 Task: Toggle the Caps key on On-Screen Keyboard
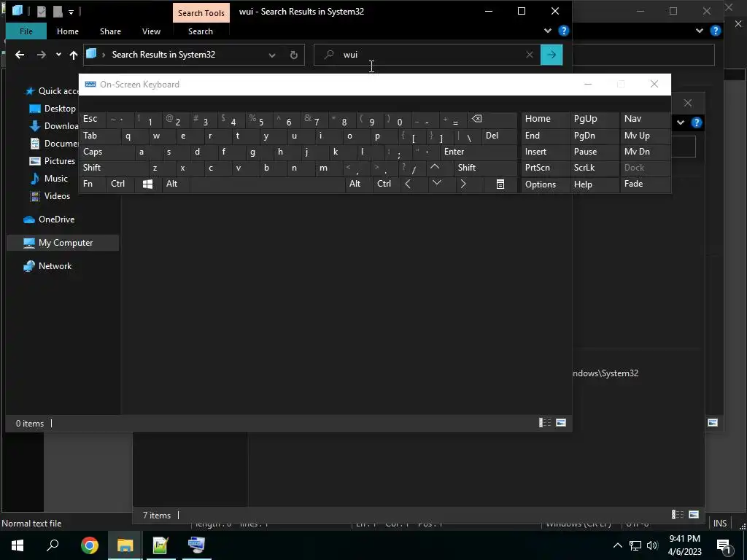click(107, 152)
